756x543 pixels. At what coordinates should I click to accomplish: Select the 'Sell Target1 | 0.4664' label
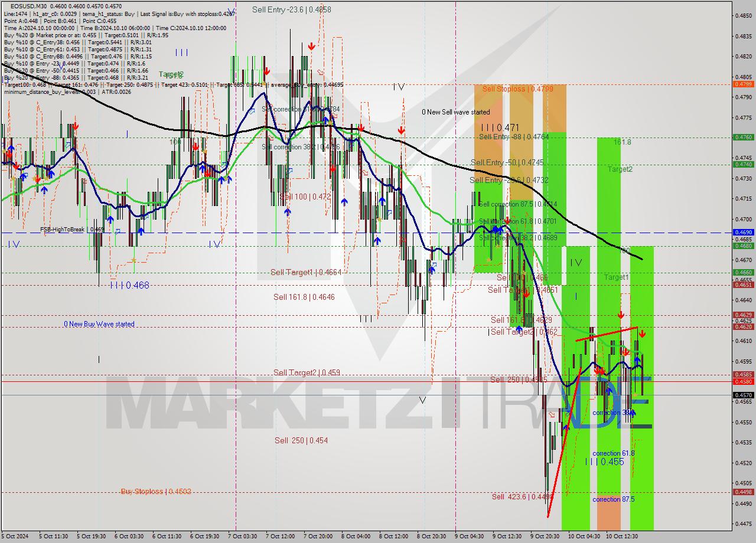tap(306, 272)
